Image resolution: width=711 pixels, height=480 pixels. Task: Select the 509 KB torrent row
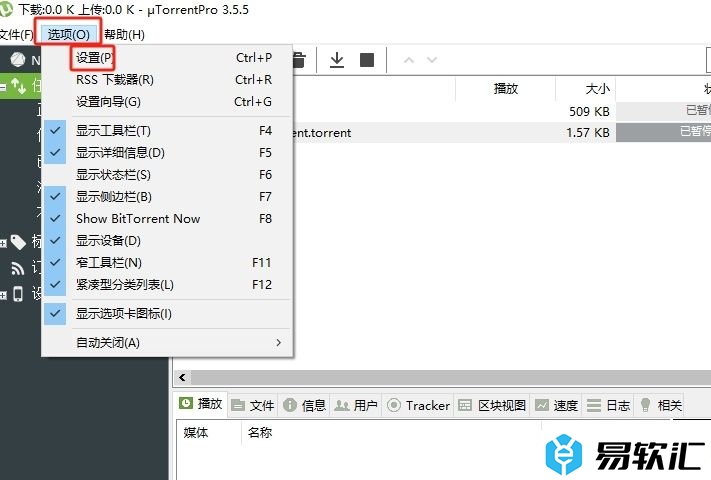pos(502,111)
